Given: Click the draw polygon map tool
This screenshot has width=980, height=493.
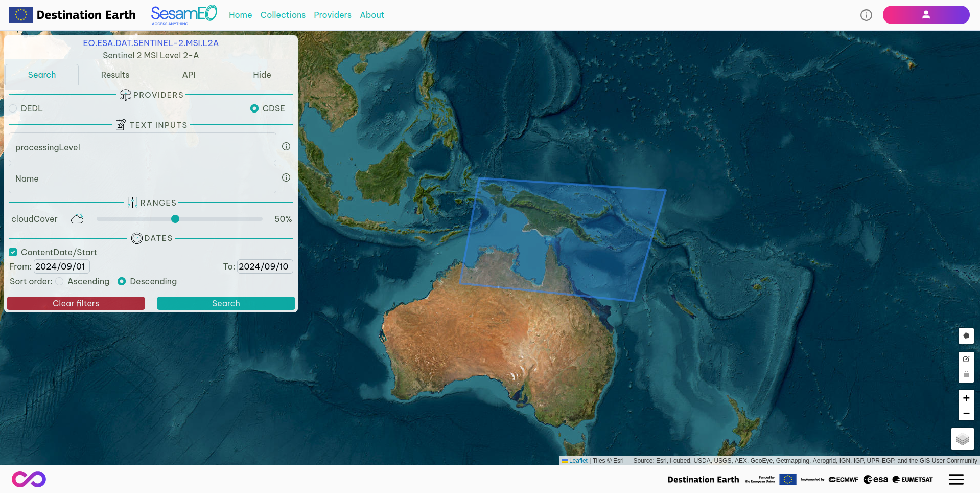Looking at the screenshot, I should (x=966, y=336).
